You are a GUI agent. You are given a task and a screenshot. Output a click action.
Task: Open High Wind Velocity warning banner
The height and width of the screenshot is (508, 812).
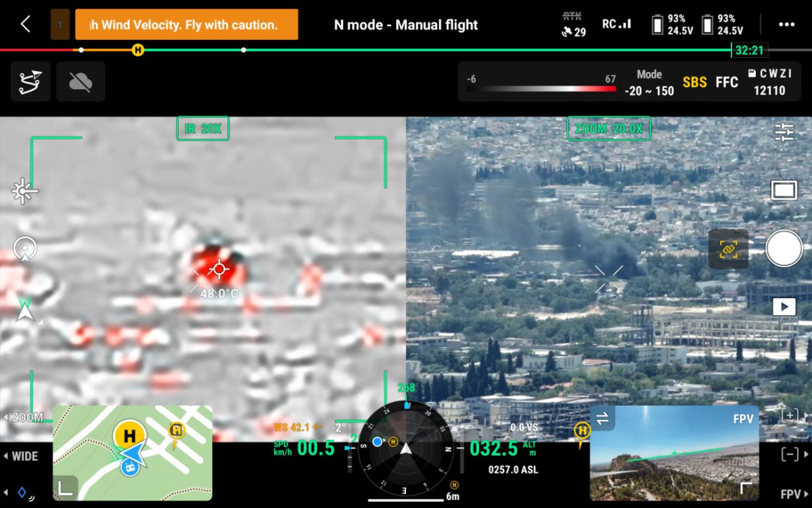[x=186, y=25]
